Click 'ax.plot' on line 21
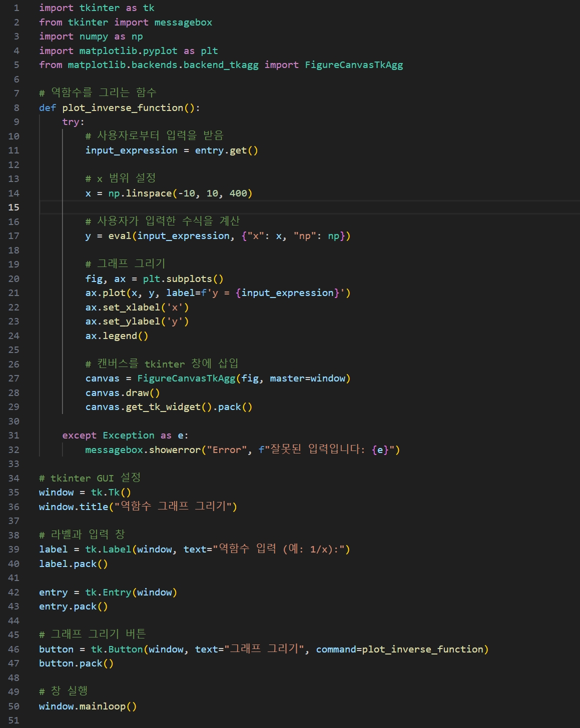Image resolution: width=580 pixels, height=728 pixels. 105,293
